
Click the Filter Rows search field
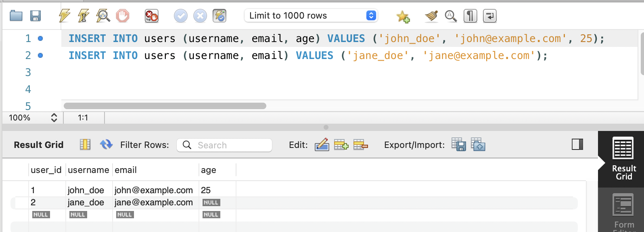[224, 145]
